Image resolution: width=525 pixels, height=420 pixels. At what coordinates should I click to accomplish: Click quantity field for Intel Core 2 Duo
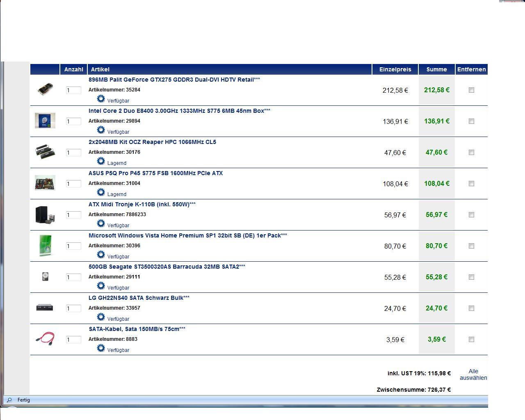pyautogui.click(x=73, y=121)
